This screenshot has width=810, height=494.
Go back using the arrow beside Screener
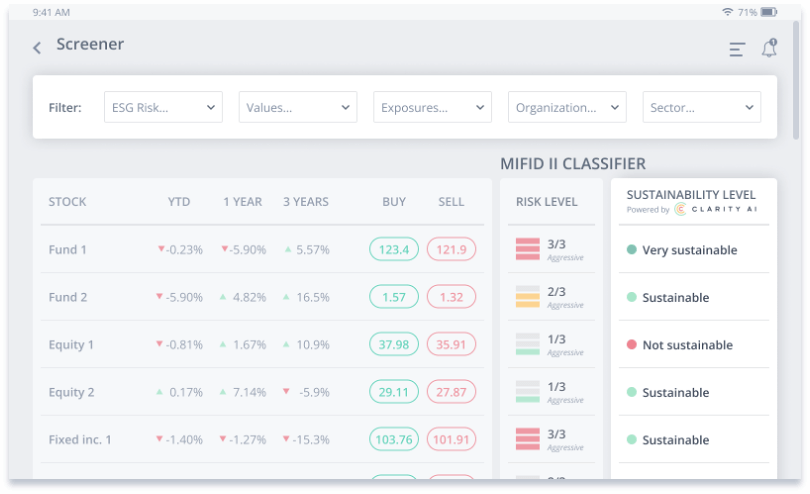37,48
